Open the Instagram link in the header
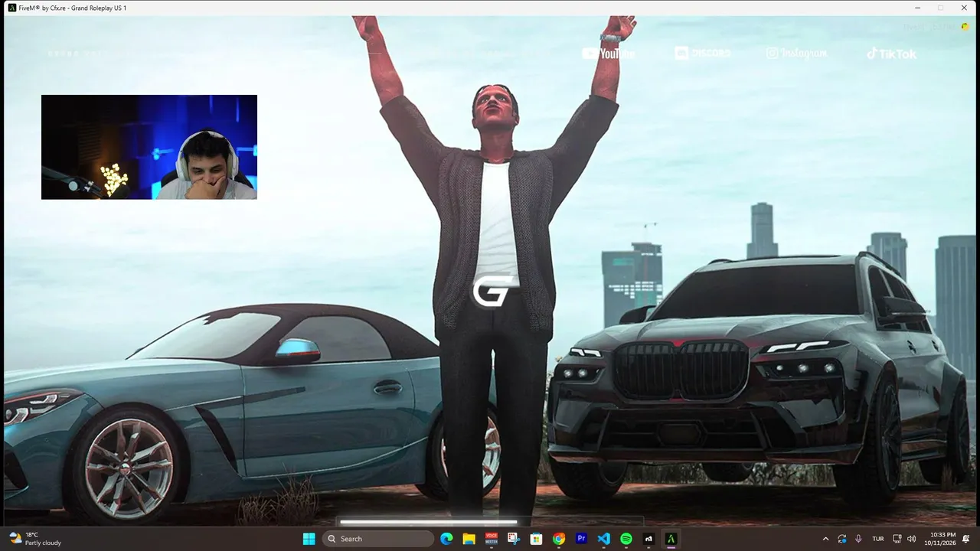This screenshot has height=551, width=980. (x=797, y=53)
